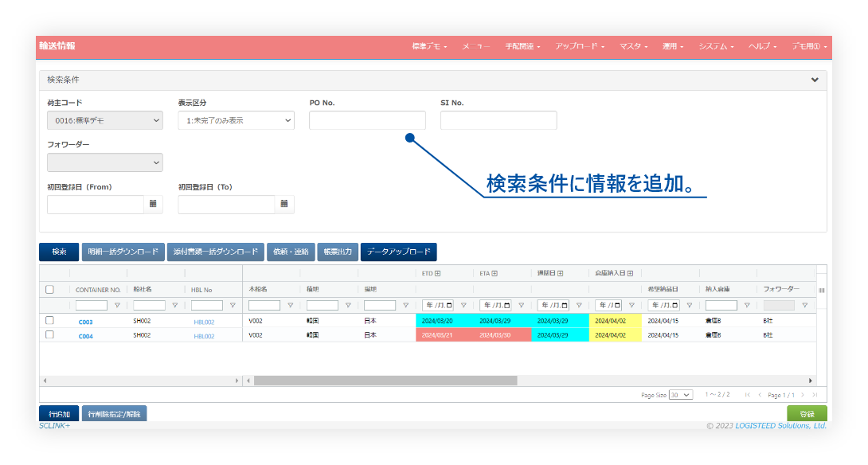Viewport: 868px width, 465px height.
Task: Expand the ETA column group plus icon
Action: 495,274
